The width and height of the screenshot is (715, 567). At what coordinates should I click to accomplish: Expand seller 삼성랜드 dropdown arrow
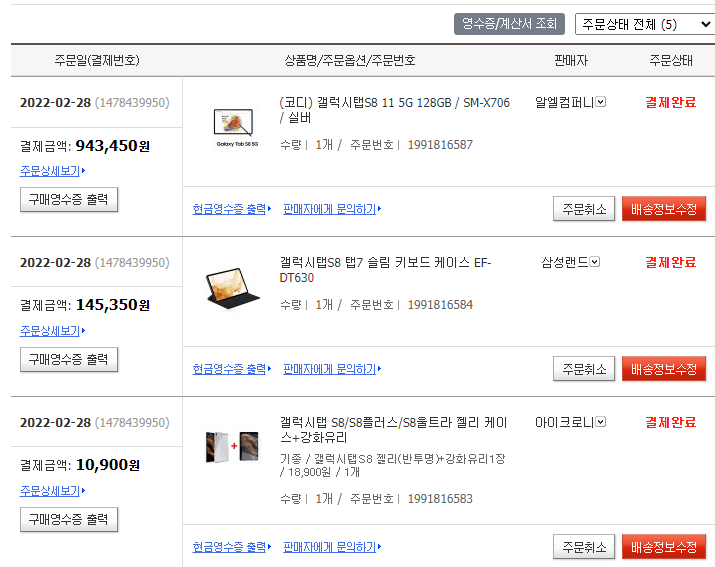pos(595,262)
